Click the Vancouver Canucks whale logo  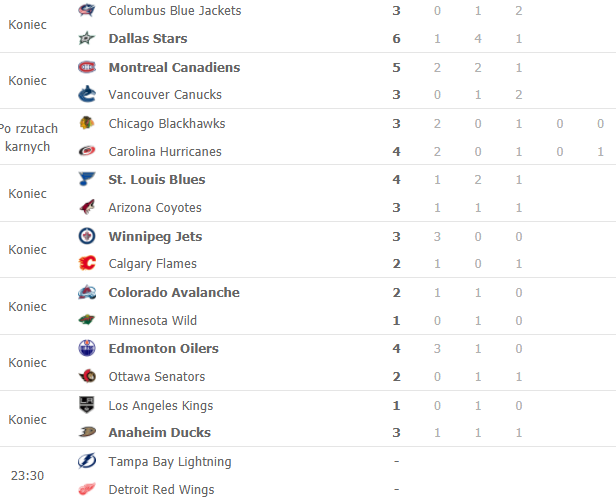tap(87, 94)
